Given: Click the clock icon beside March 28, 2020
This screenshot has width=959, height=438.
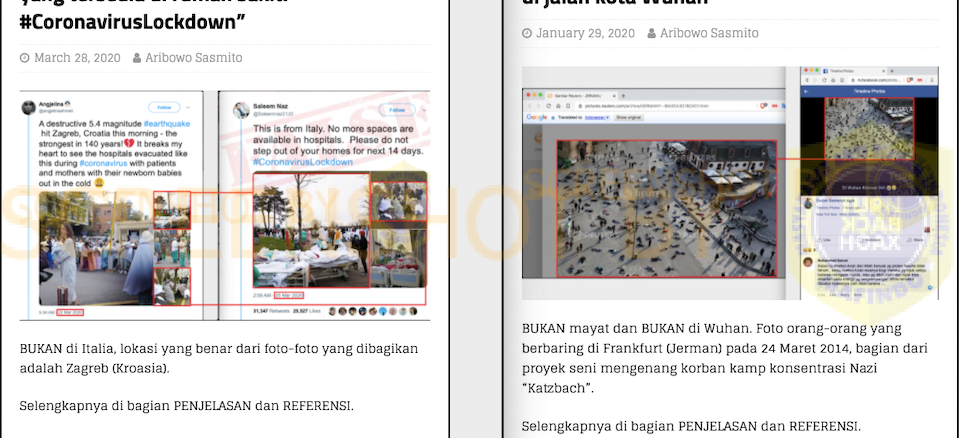Looking at the screenshot, I should 24,59.
